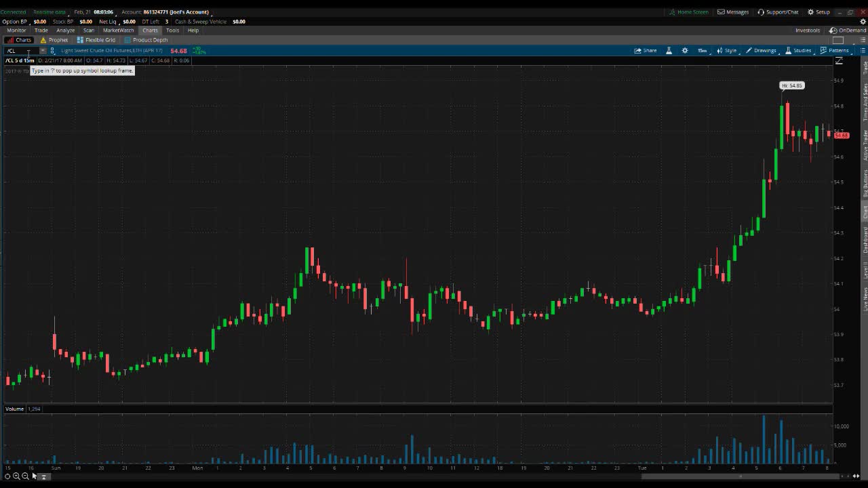This screenshot has width=868, height=488.
Task: Open the Patterns menu
Action: [x=834, y=51]
